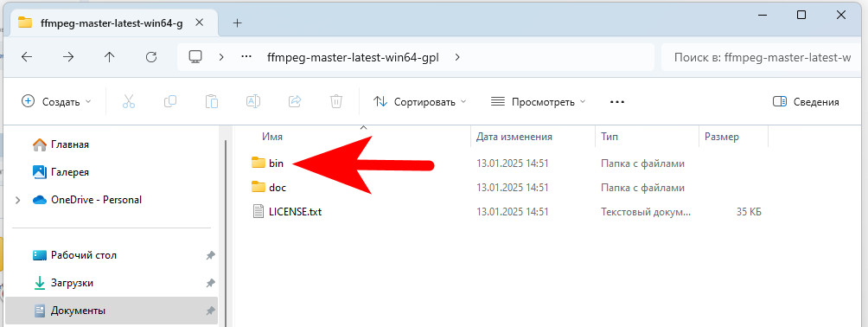
Task: Expand chevron after ffmpeg-master-latest-win64-gpl path
Action: click(x=457, y=57)
